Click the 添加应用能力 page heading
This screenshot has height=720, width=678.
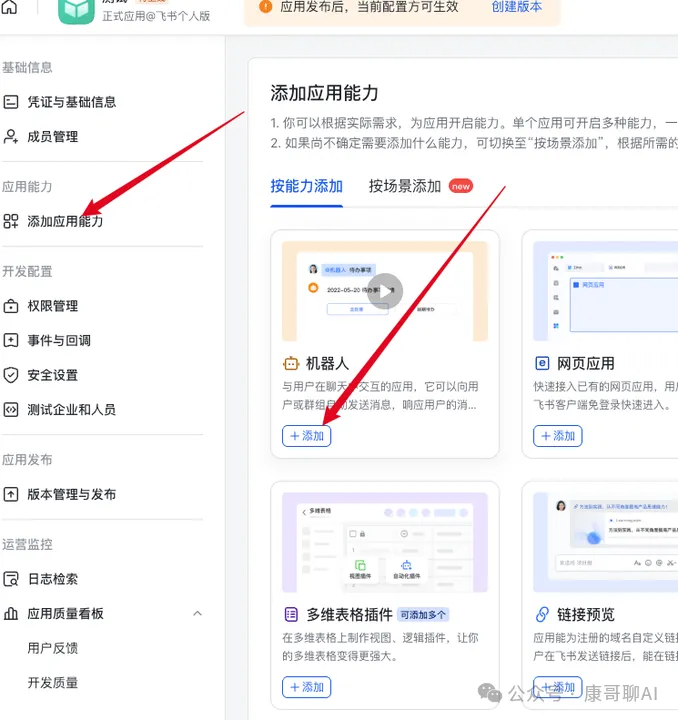click(x=324, y=93)
